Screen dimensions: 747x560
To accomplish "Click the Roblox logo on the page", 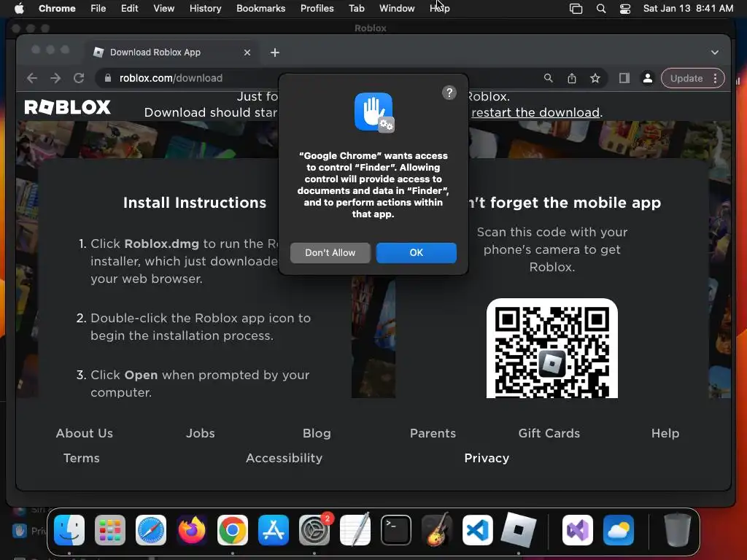I will point(67,107).
